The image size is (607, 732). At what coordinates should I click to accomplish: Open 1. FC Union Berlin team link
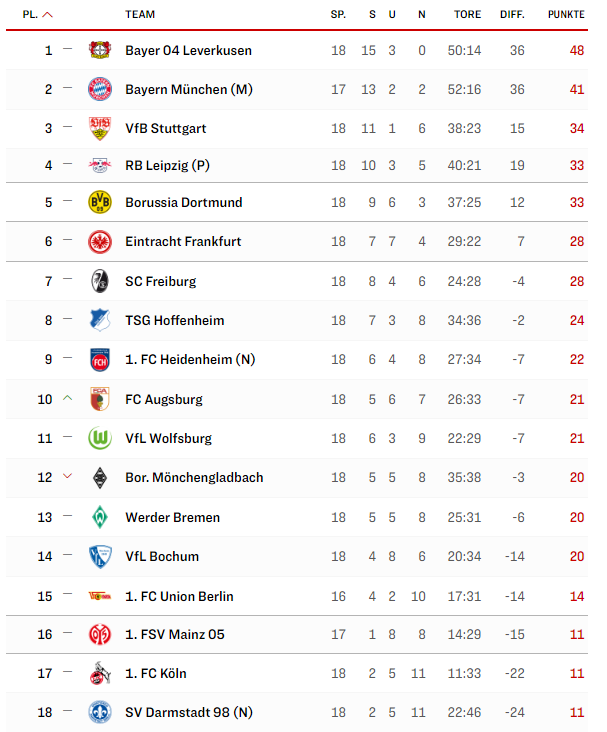[x=179, y=596]
